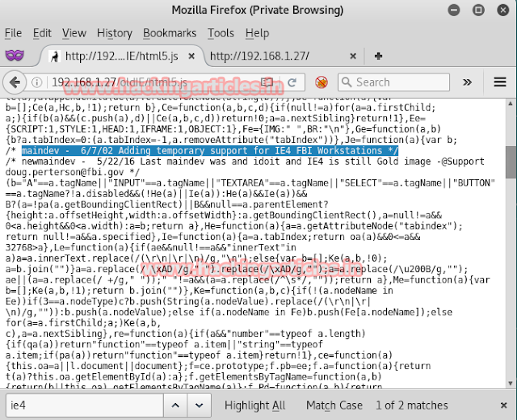Open a new tab with plus icon
Image resolution: width=517 pixels, height=420 pixels.
click(379, 56)
